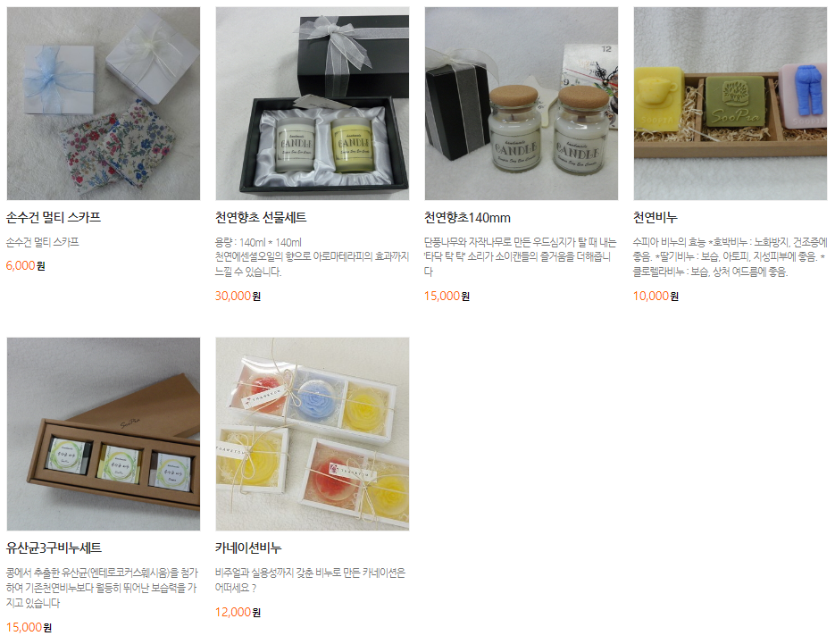The image size is (835, 644).
Task: Click the 카네이션비누 product title
Action: (248, 548)
